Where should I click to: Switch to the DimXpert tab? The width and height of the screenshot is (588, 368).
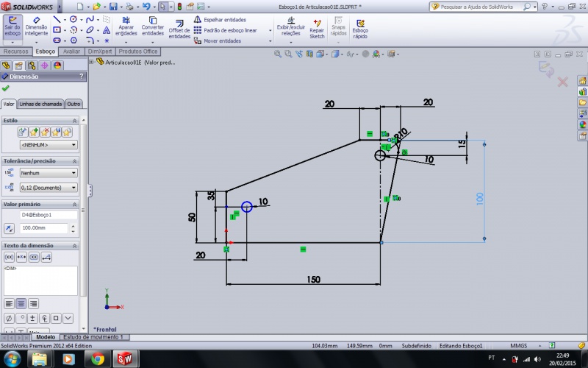(100, 52)
